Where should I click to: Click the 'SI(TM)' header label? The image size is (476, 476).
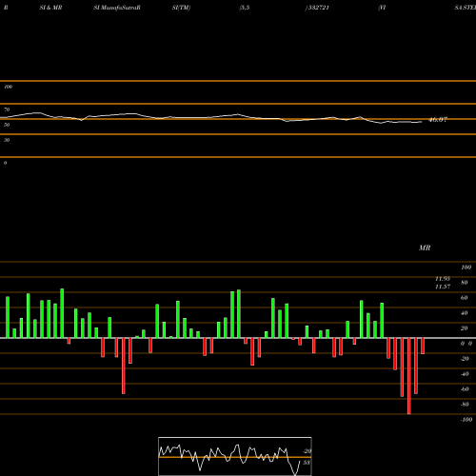click(x=181, y=8)
